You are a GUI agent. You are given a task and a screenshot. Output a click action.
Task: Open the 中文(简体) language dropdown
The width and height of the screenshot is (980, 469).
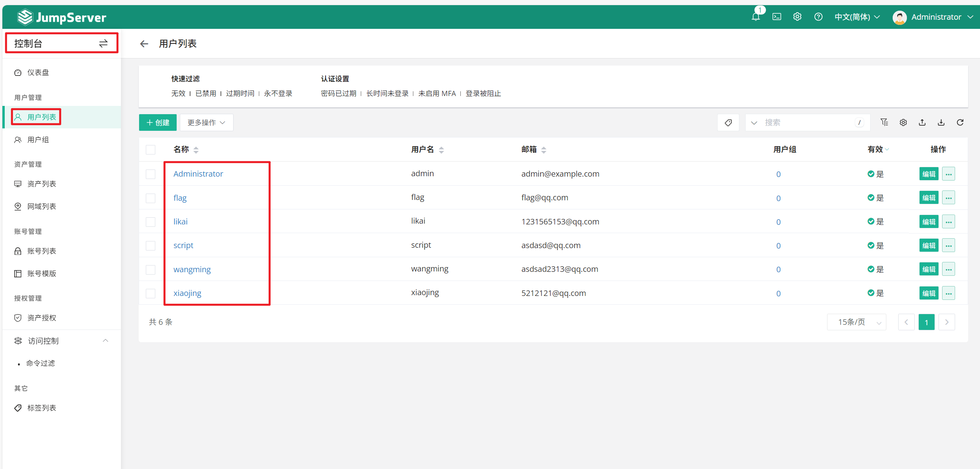pyautogui.click(x=857, y=17)
